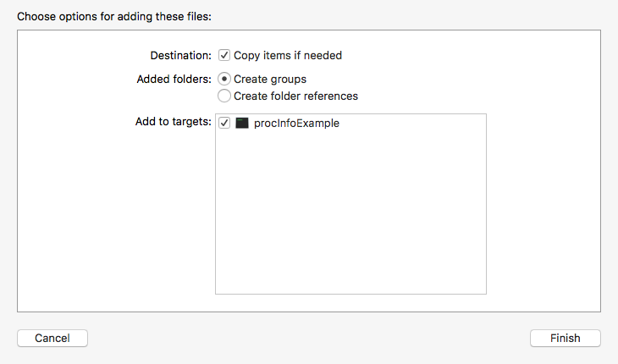
Task: Click the Added folders label
Action: [174, 79]
